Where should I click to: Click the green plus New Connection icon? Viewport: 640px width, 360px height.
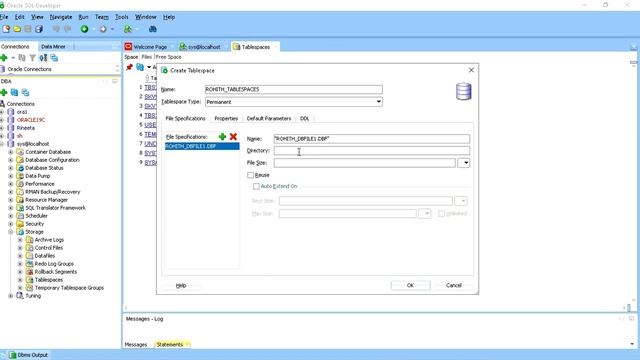(4, 58)
